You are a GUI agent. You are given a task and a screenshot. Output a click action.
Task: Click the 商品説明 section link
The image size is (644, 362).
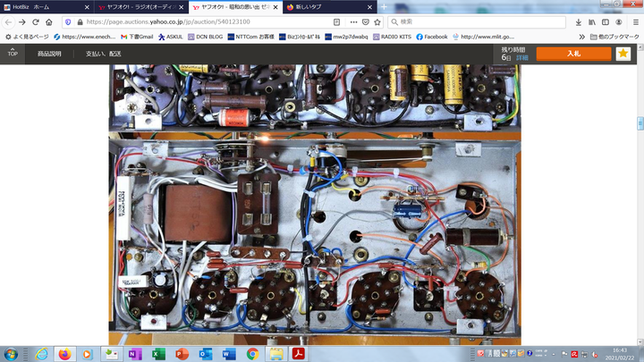[49, 54]
